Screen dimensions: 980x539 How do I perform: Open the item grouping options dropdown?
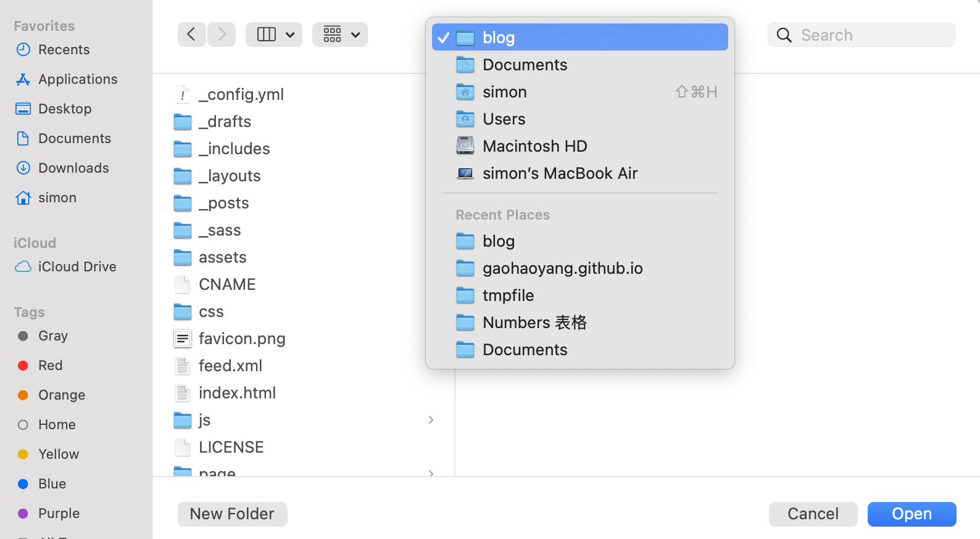(340, 35)
